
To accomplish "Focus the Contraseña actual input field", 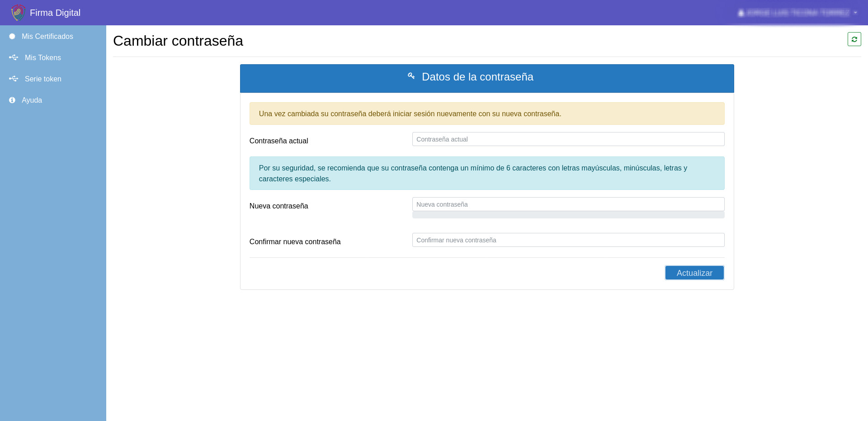I will pos(568,139).
